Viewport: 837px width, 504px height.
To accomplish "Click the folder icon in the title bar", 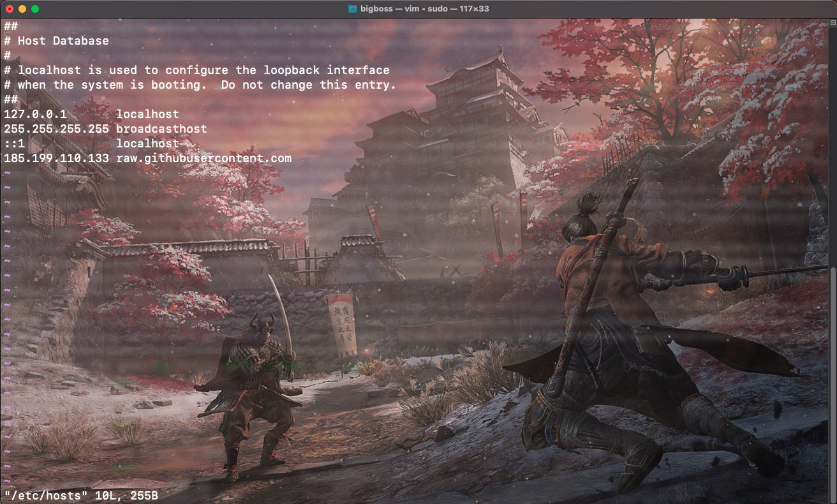I will (352, 8).
